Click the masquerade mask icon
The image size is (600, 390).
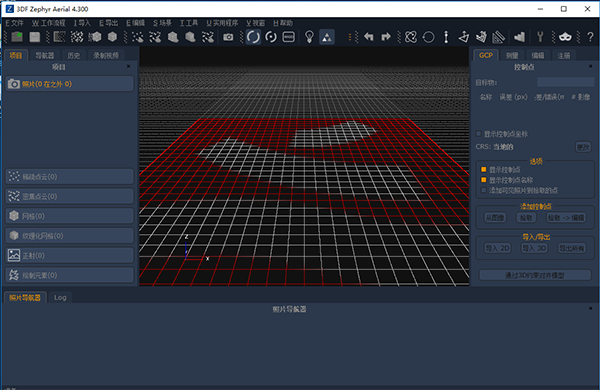565,37
